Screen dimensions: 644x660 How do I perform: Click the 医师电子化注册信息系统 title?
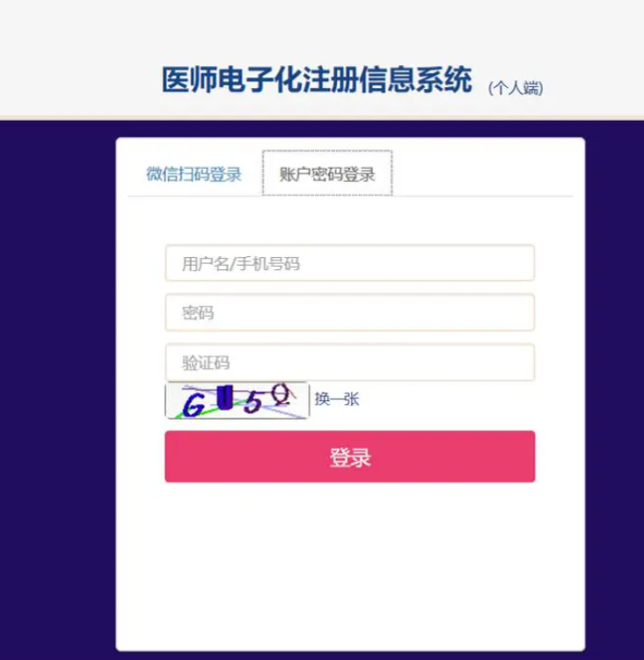[x=317, y=79]
